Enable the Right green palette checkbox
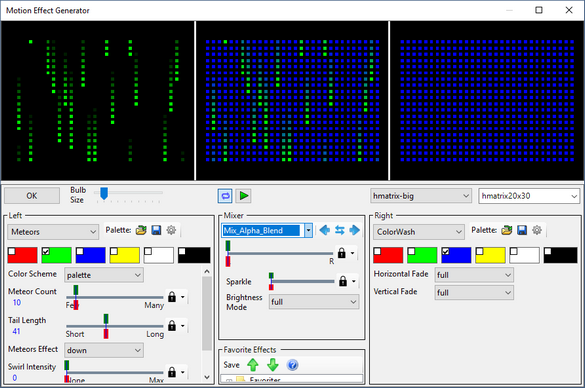 click(x=411, y=251)
